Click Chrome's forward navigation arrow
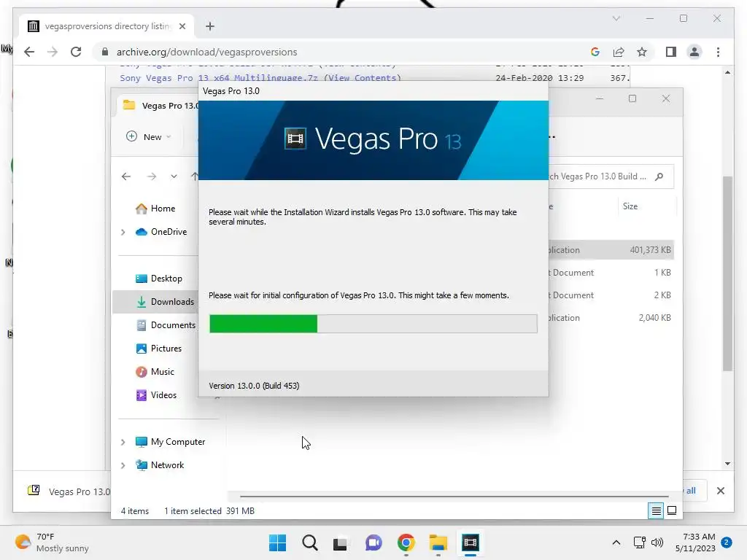This screenshot has height=560, width=747. (x=53, y=52)
